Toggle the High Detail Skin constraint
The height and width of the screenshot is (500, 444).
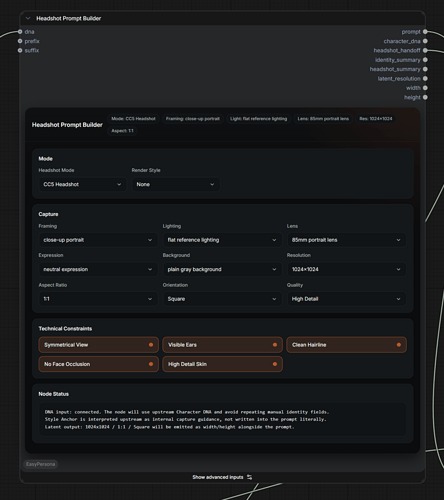click(222, 364)
